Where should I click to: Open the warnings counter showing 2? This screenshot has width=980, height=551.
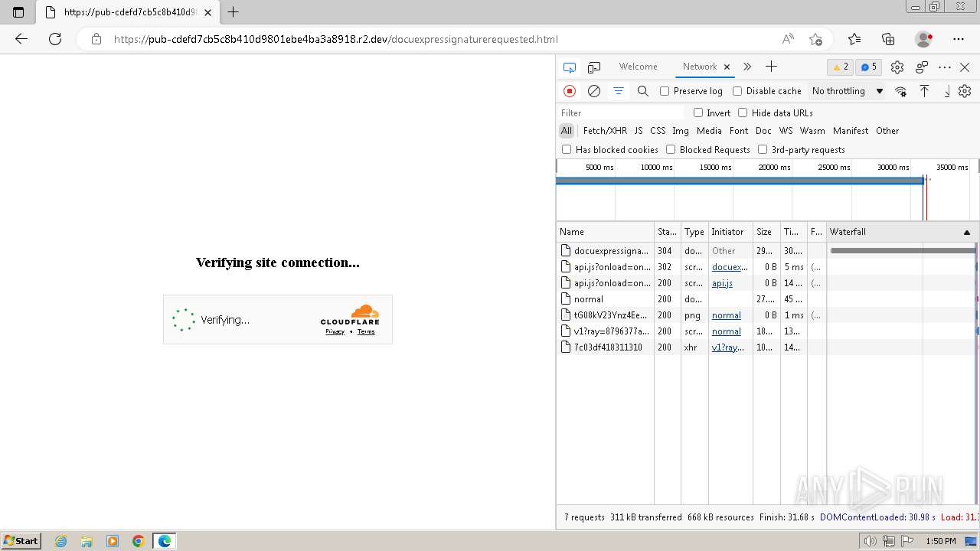[840, 67]
